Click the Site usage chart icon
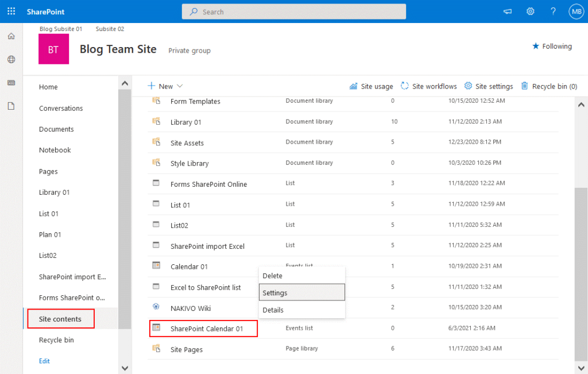Screen dimensions: 588x374 tap(352, 86)
